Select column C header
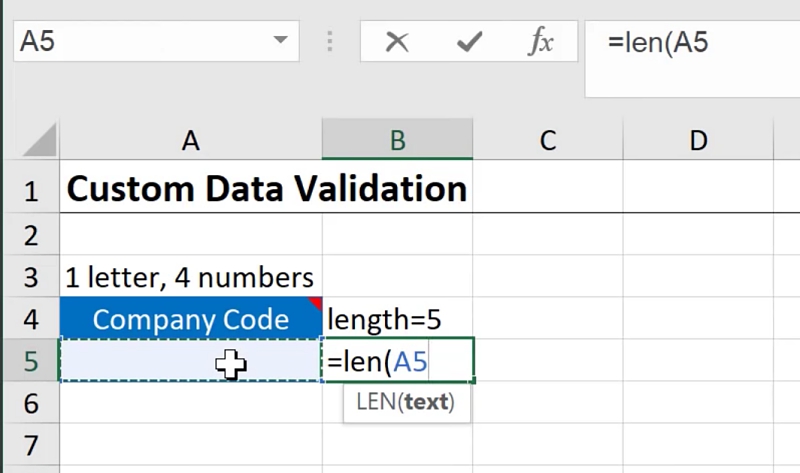800x473 pixels. click(x=547, y=141)
